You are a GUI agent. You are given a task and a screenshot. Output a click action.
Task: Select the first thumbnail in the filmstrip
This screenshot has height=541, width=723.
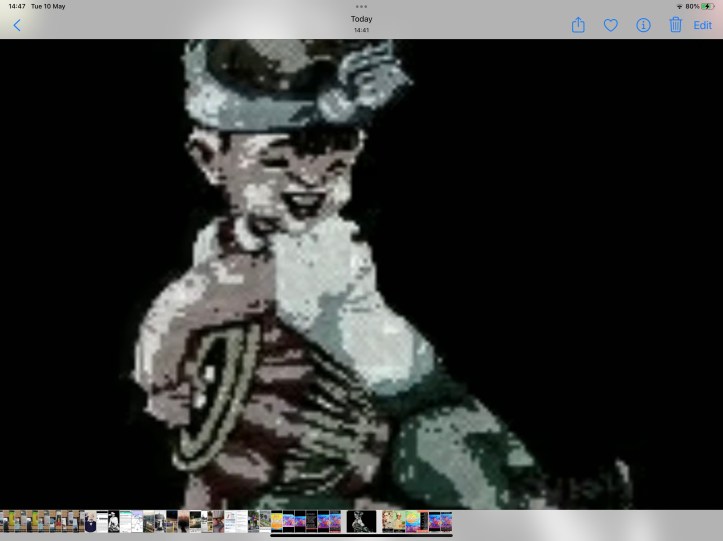pos(4,521)
